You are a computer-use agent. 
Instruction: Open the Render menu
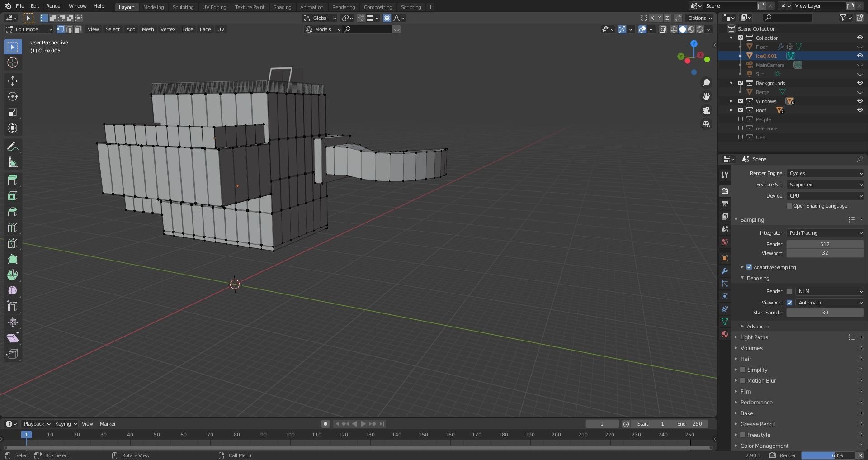[54, 6]
